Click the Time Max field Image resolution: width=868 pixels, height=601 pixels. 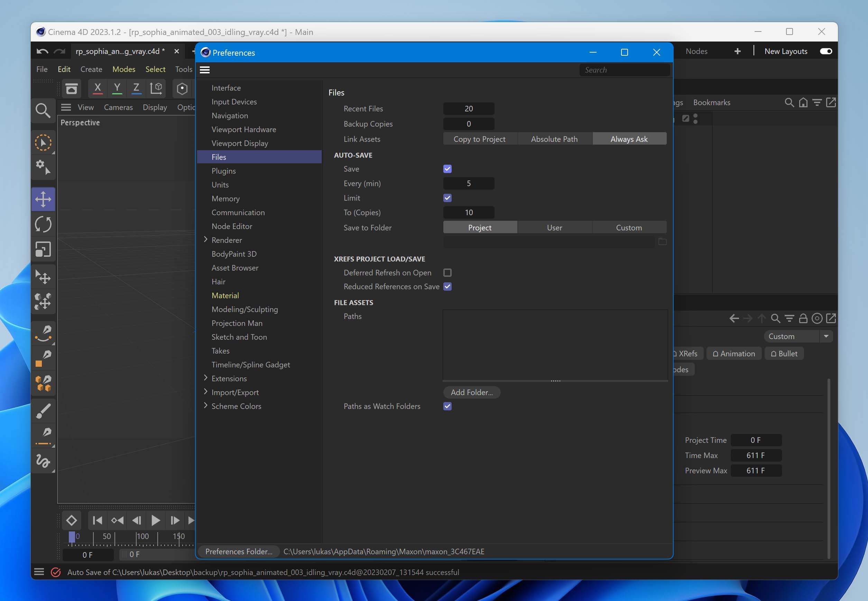[756, 455]
